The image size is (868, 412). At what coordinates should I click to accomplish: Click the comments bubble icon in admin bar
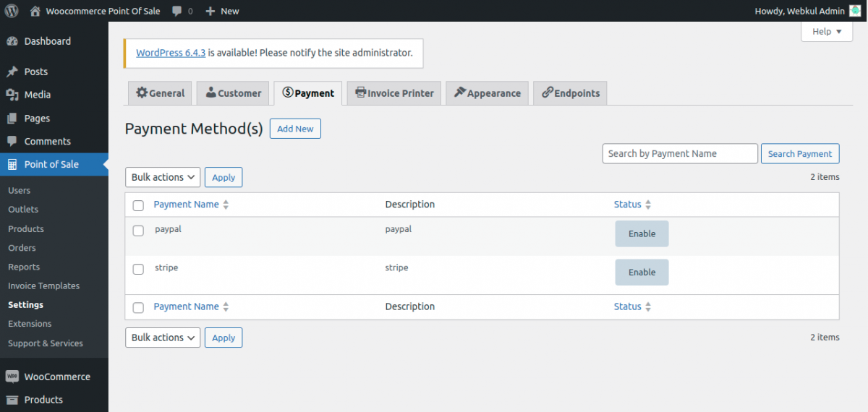177,11
